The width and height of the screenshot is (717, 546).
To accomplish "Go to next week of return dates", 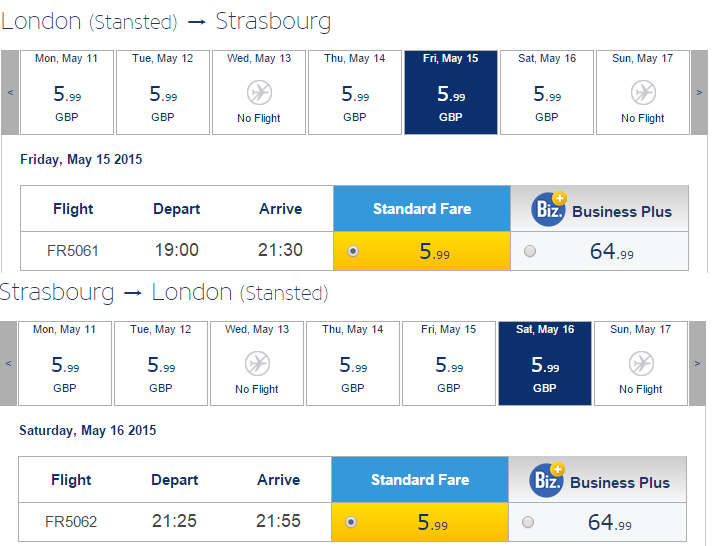I will [x=697, y=364].
